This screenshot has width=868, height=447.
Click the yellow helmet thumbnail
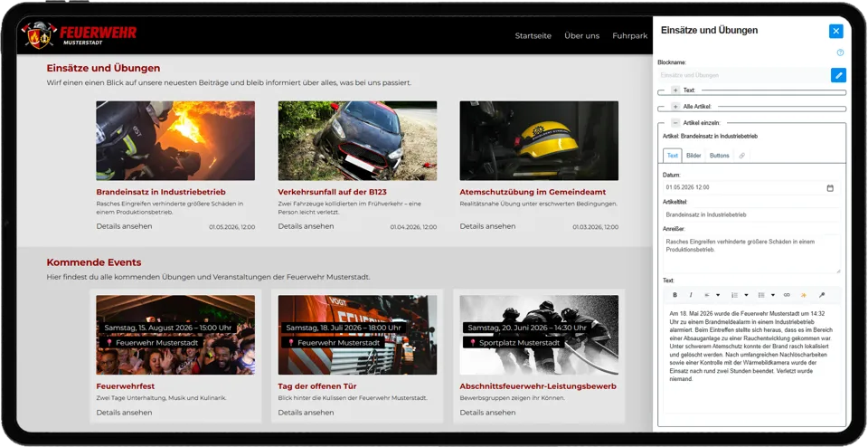pos(539,140)
